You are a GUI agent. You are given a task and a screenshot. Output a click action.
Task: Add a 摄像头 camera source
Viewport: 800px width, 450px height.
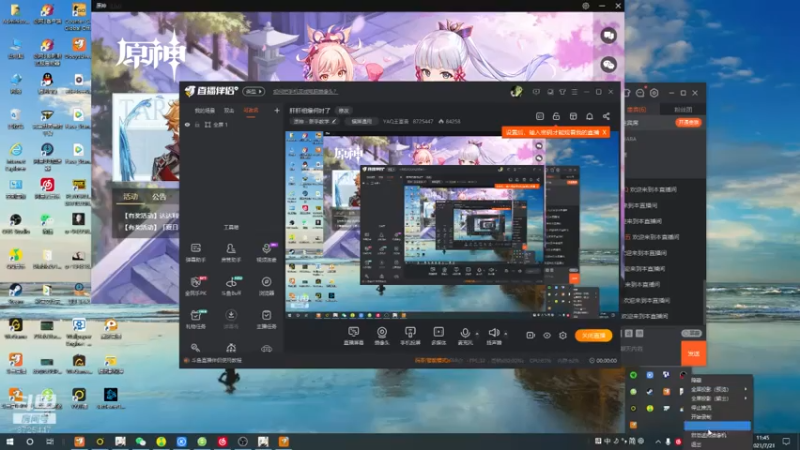(382, 336)
